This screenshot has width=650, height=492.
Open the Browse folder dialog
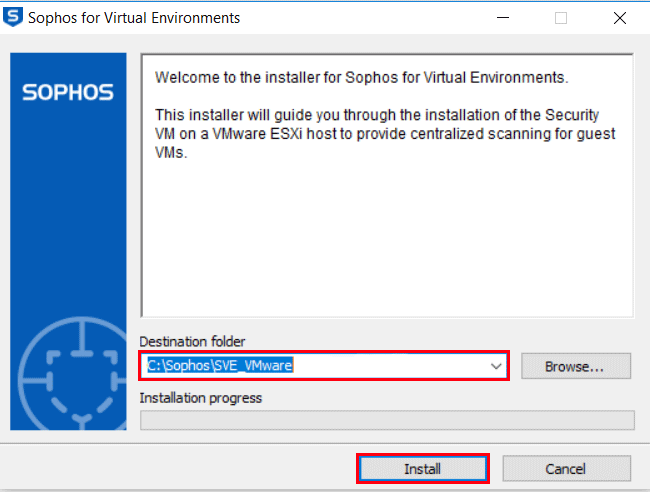coord(576,366)
